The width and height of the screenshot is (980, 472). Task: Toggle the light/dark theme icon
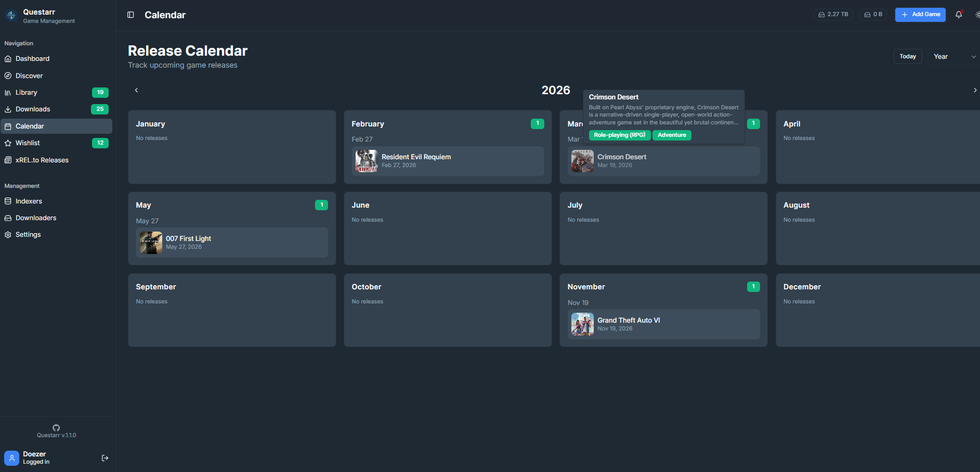(x=977, y=15)
